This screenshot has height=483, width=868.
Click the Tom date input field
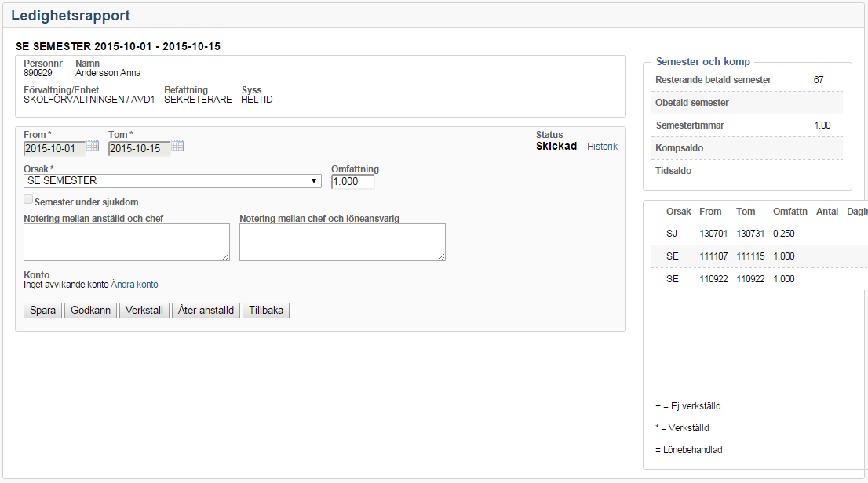139,149
